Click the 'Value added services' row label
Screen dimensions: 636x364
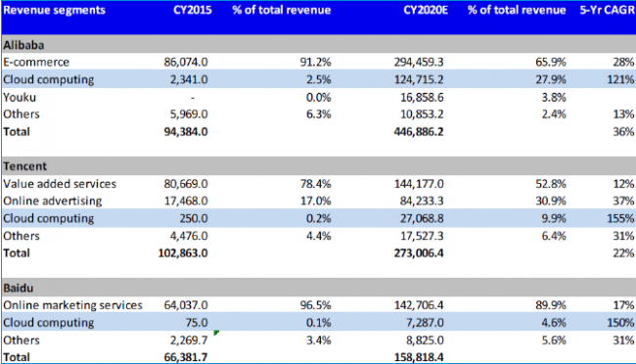point(60,184)
